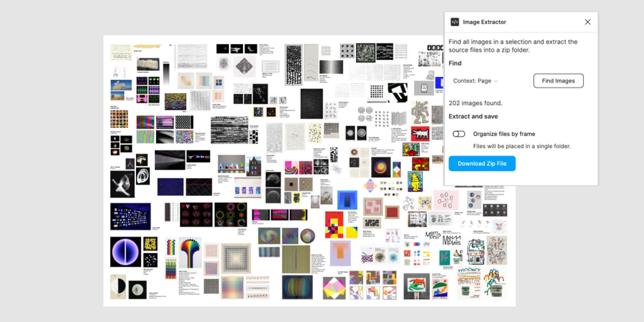Click the Find Images button
The image size is (644, 322).
pos(558,81)
